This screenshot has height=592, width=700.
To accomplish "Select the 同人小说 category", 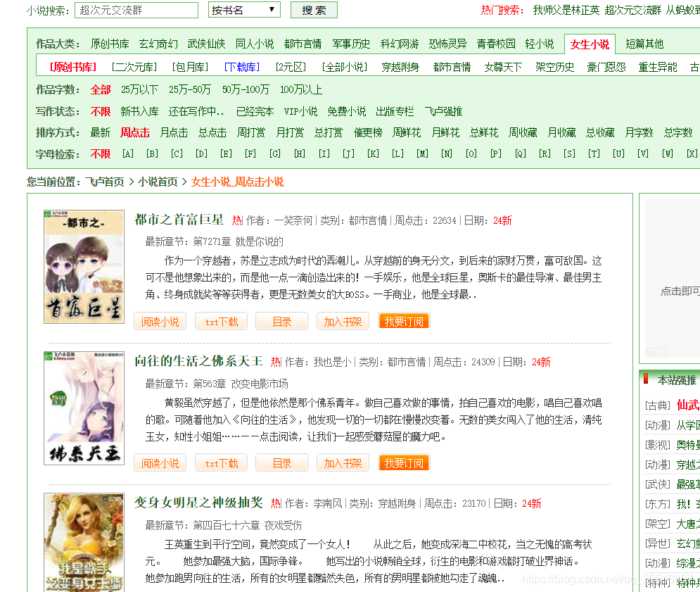I will [x=255, y=44].
